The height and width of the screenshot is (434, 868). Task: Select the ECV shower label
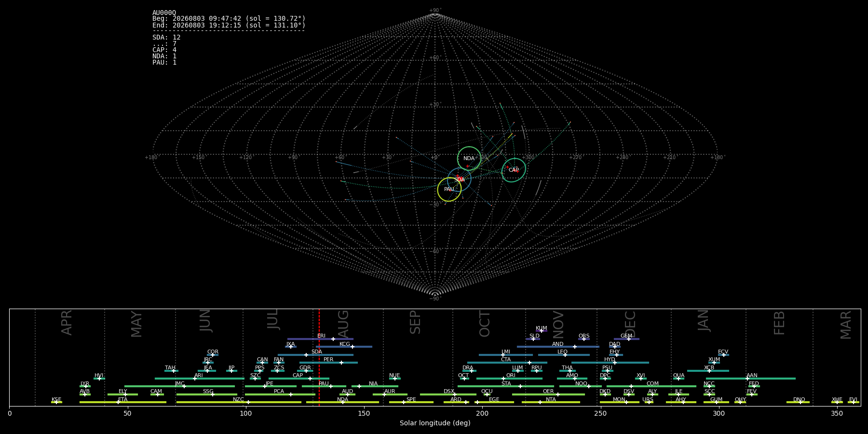pos(723,352)
